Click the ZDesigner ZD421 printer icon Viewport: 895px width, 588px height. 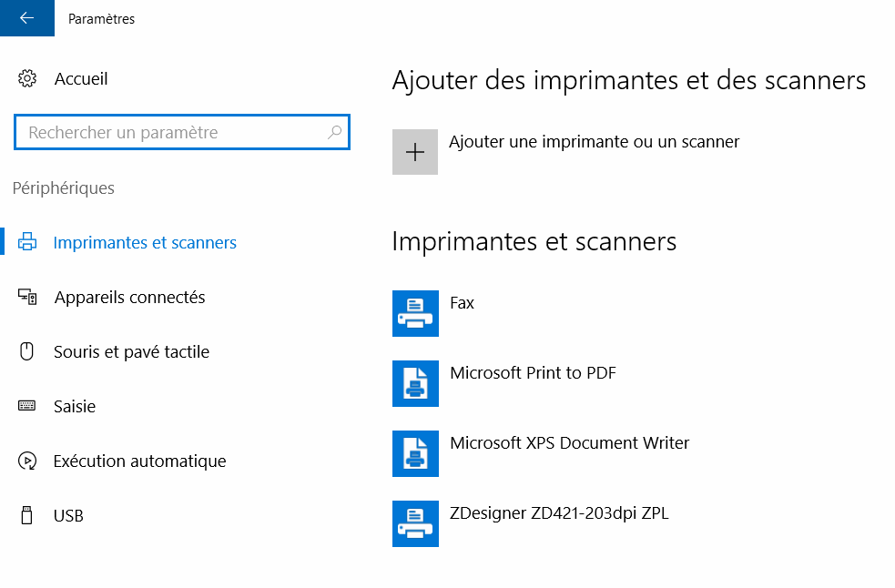click(415, 523)
